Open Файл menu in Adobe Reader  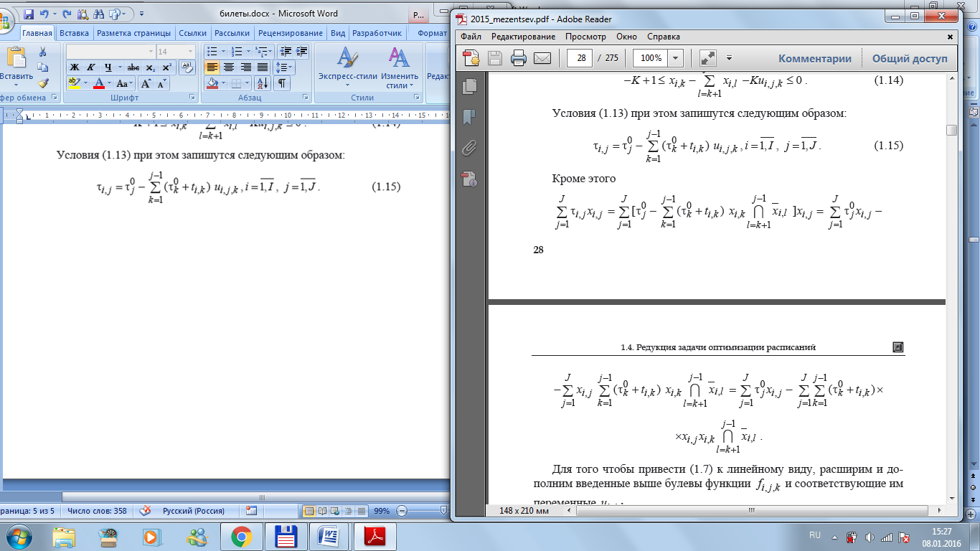471,37
